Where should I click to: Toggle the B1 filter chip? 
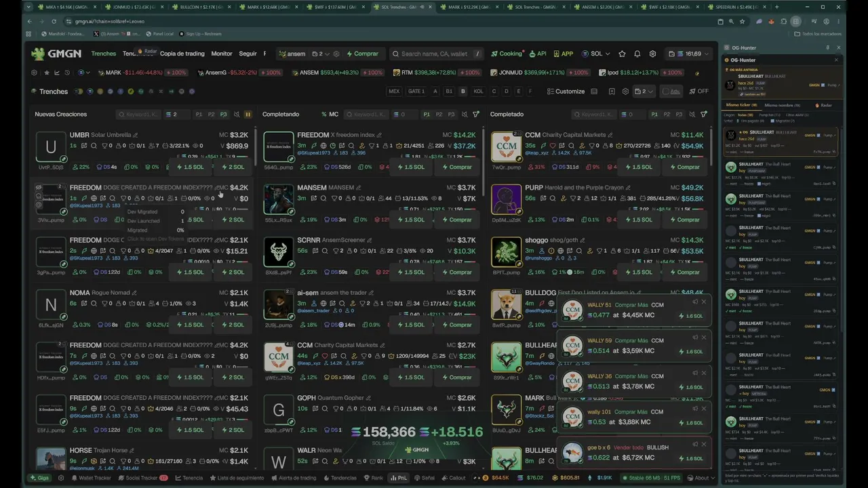click(449, 91)
